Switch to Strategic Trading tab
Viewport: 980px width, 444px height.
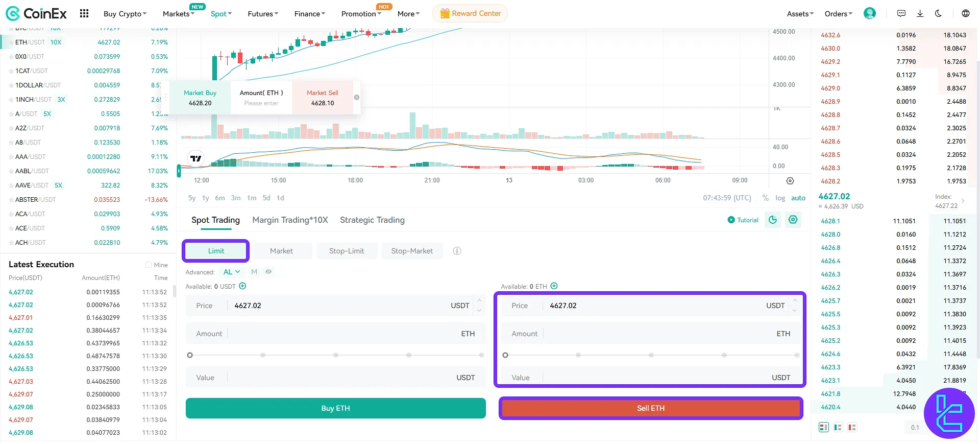coord(372,220)
